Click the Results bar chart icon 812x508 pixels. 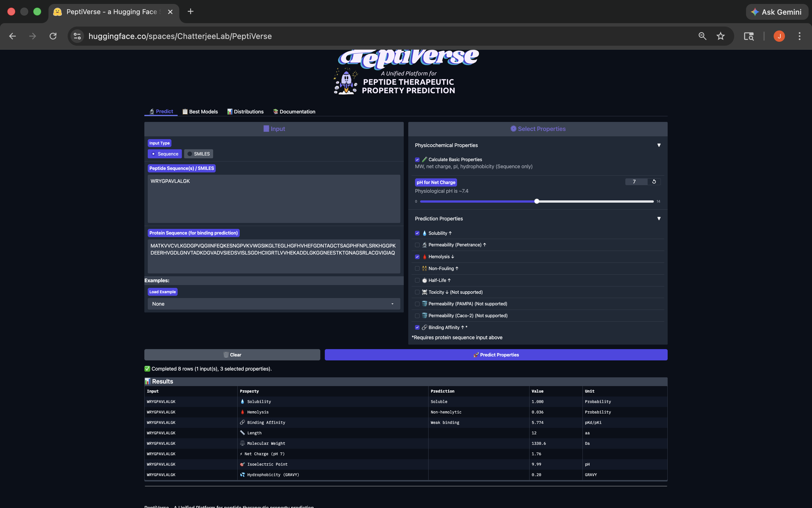(x=148, y=381)
